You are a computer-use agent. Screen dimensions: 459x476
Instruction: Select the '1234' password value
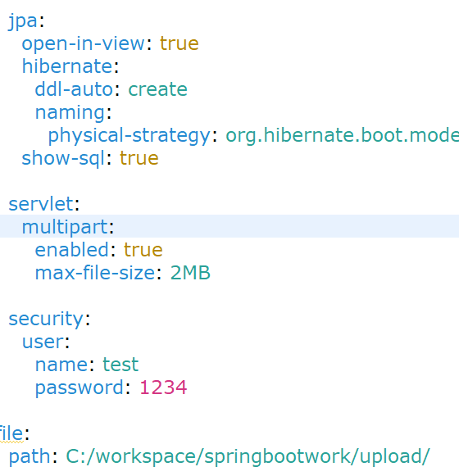click(x=163, y=388)
